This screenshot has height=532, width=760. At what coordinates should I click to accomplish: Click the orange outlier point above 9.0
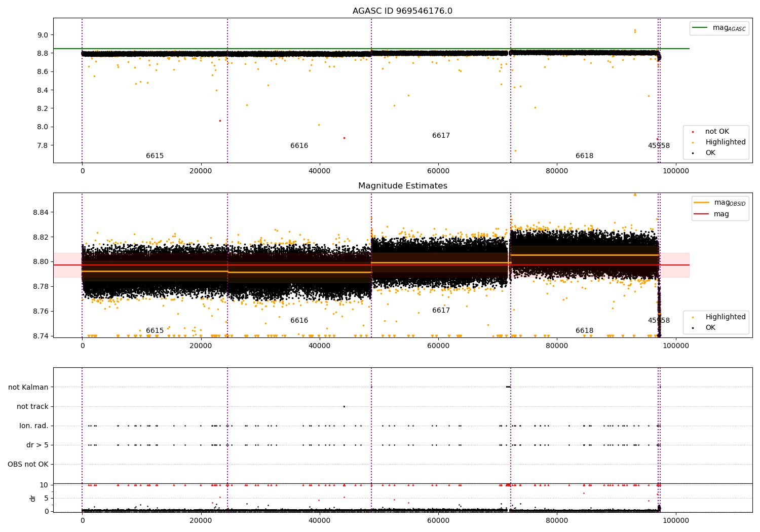[635, 31]
